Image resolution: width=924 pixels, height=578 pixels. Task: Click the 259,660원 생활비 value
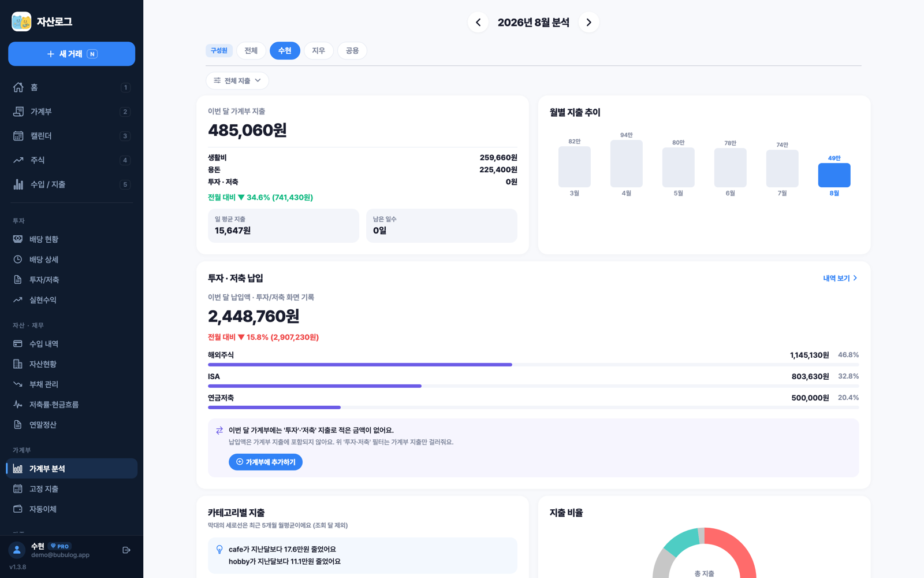pyautogui.click(x=498, y=158)
